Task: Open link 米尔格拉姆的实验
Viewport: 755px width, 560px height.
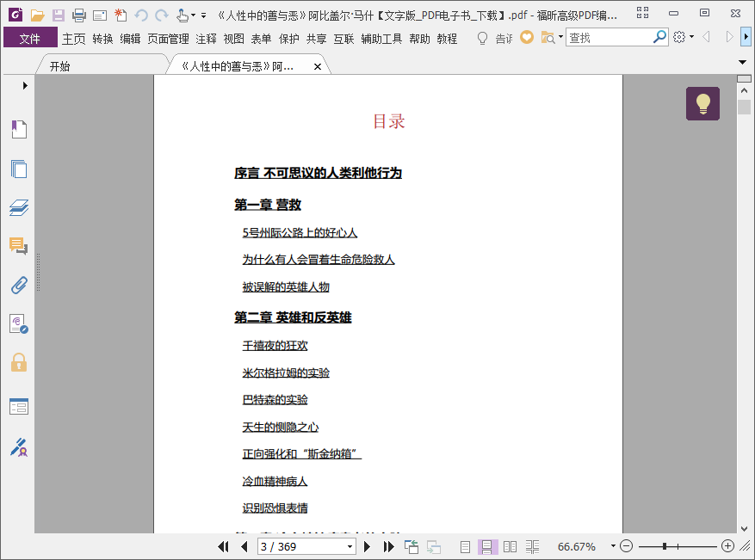Action: (286, 372)
